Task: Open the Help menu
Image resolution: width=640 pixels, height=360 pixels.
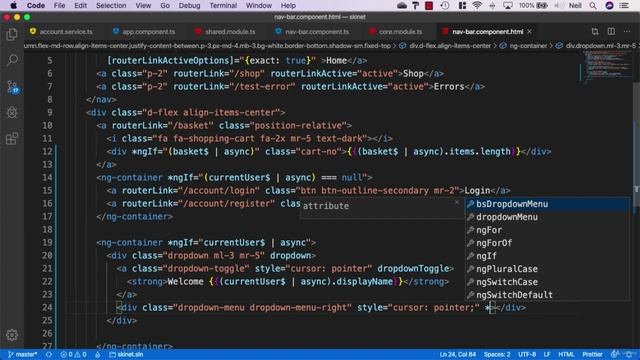Action: pyautogui.click(x=288, y=5)
